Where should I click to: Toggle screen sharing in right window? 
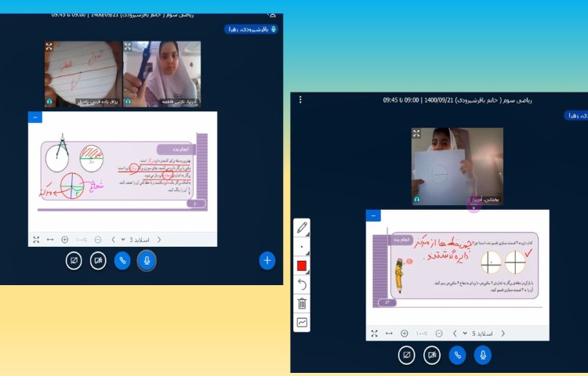coord(407,355)
